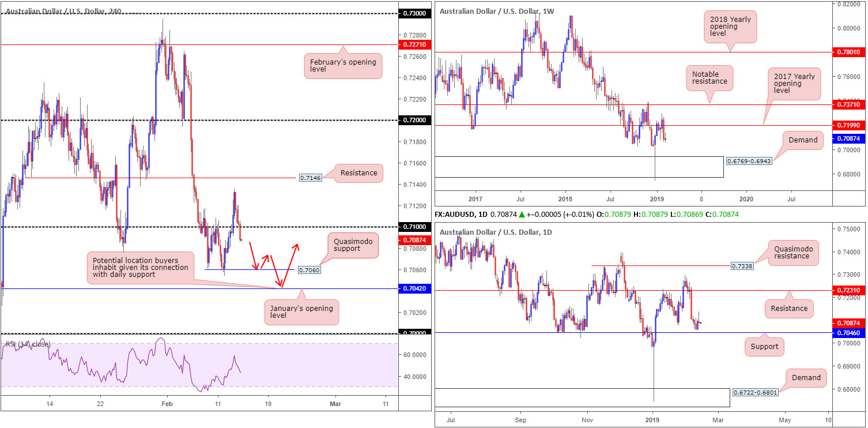
Task: Click the Potential location buyers inhabit note
Action: pos(139,267)
